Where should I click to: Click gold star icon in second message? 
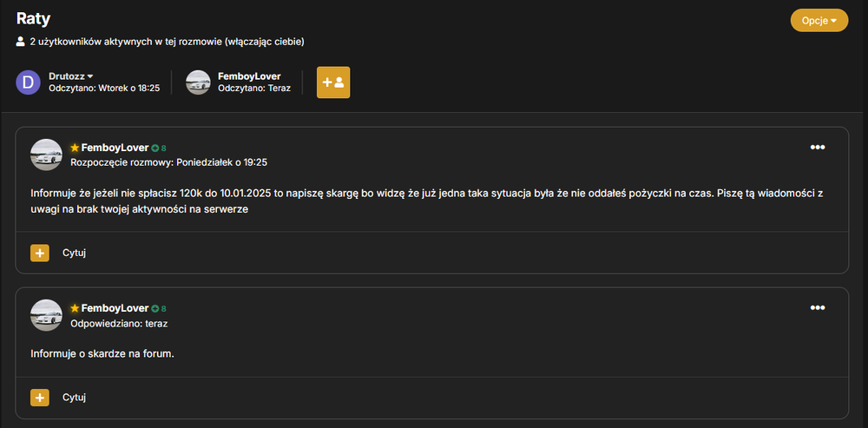(75, 308)
